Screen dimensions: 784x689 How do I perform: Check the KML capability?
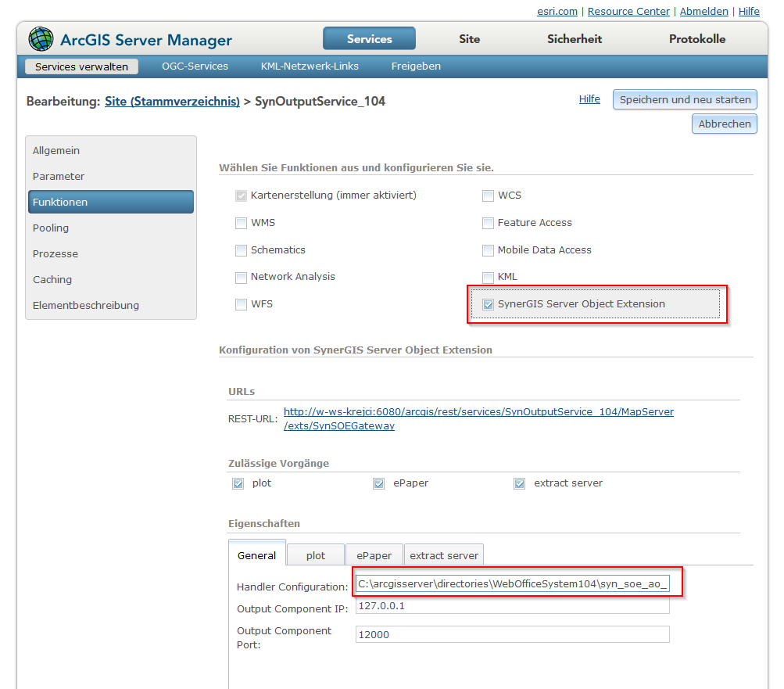click(x=488, y=277)
